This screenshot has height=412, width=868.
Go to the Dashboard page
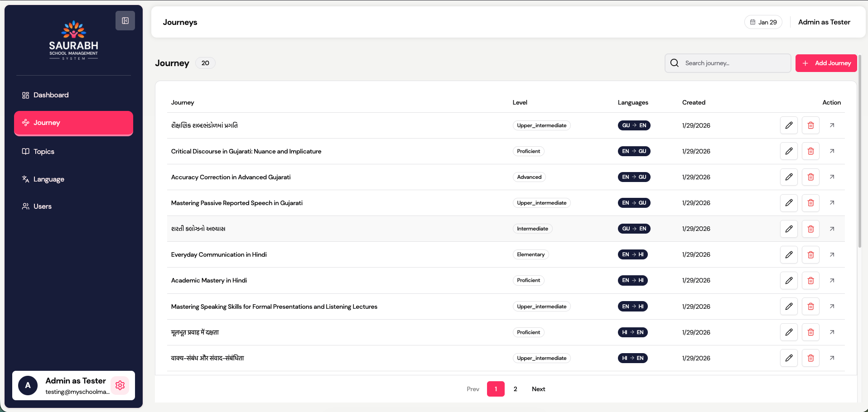[x=51, y=95]
